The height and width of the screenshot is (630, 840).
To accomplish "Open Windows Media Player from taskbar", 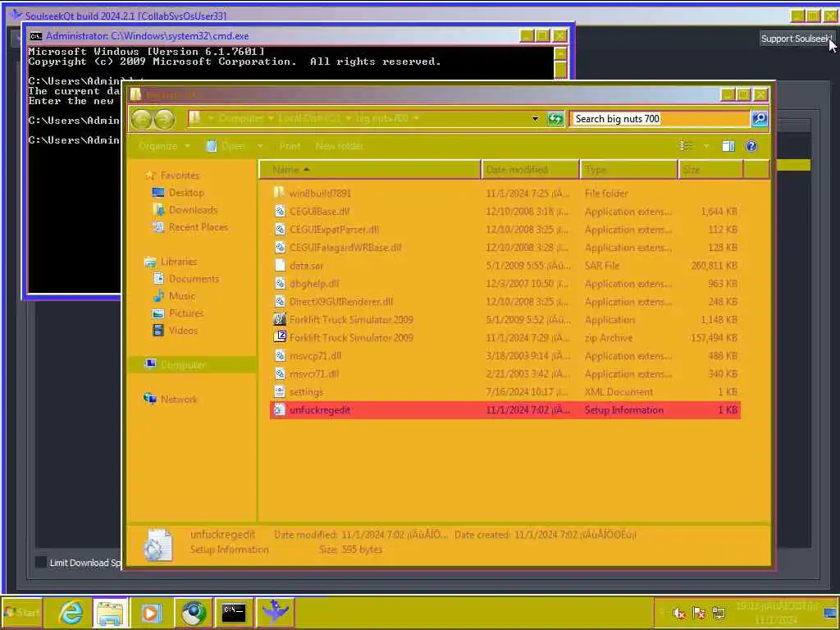I will [x=151, y=612].
